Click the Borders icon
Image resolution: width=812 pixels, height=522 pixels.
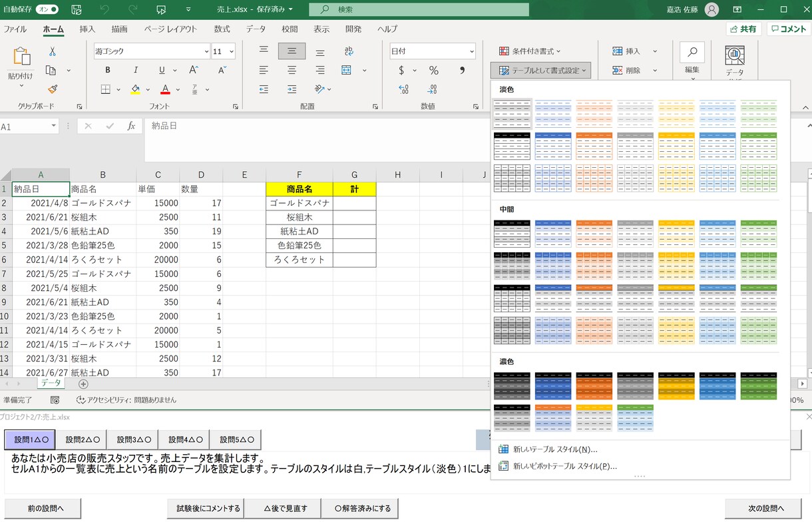pos(106,89)
